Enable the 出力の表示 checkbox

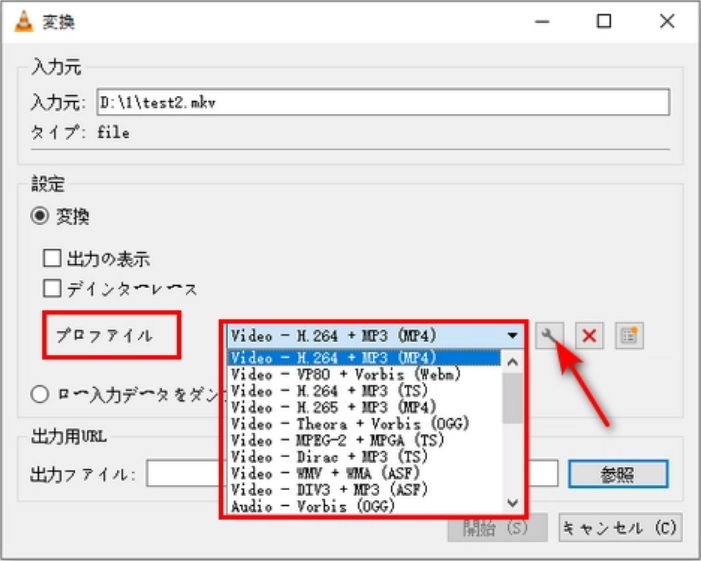52,258
